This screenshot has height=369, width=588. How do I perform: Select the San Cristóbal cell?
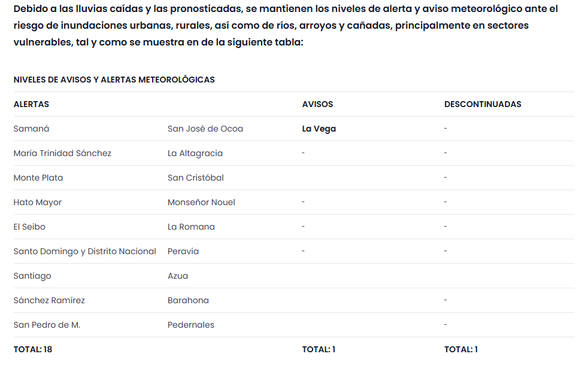point(195,178)
